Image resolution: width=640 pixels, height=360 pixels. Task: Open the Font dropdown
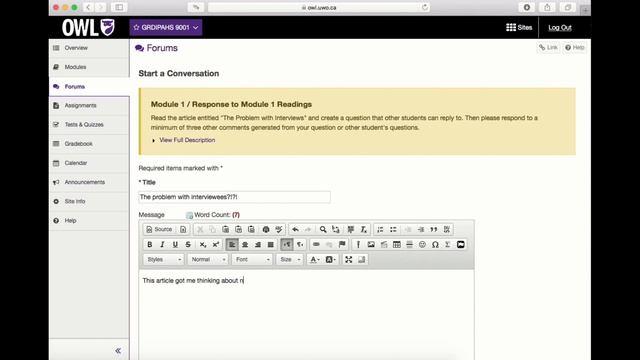point(252,260)
